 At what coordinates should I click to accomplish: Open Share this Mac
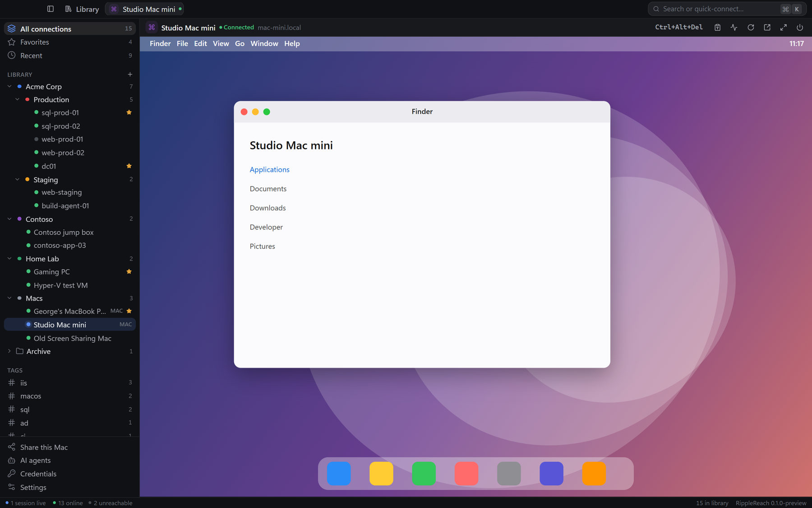point(70,447)
